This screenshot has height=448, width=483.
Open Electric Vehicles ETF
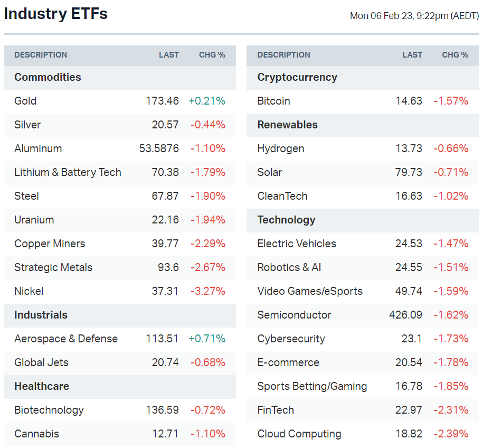pyautogui.click(x=296, y=244)
